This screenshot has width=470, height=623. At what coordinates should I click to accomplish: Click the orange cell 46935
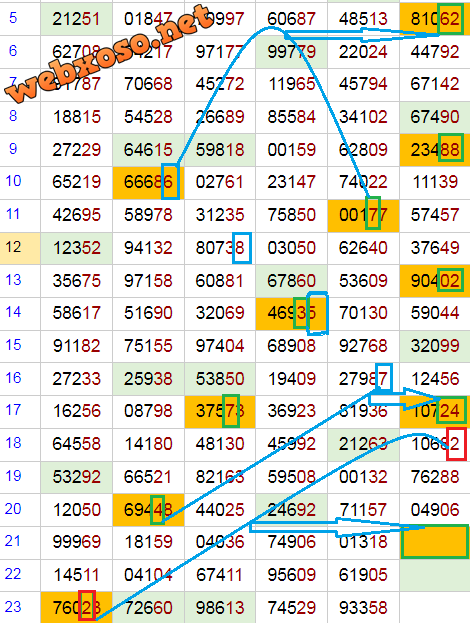tap(292, 314)
